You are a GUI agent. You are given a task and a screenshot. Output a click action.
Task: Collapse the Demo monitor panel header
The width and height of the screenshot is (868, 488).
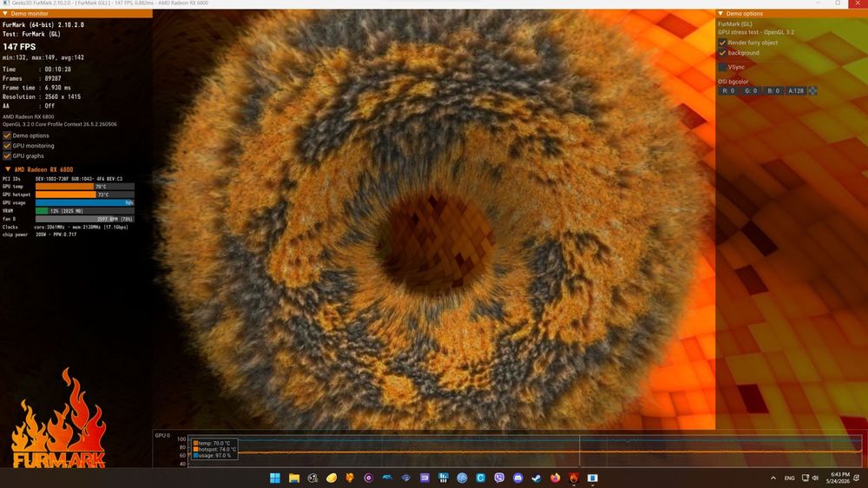(76, 13)
